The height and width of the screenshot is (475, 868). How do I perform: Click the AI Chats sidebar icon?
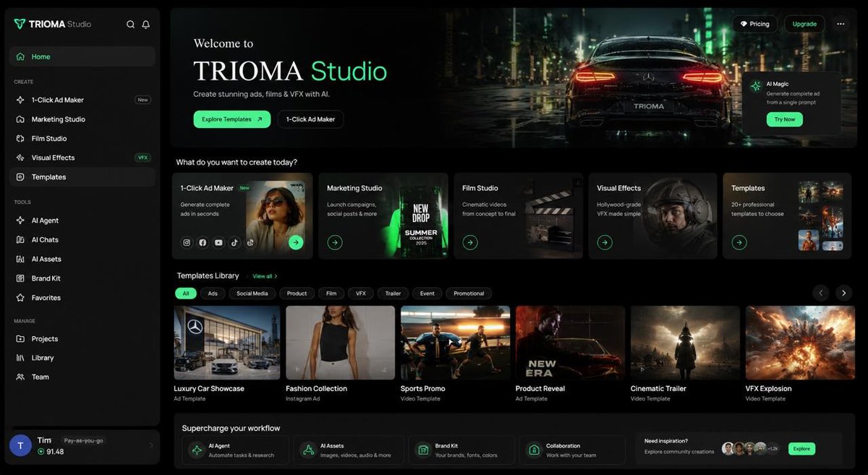coord(20,239)
